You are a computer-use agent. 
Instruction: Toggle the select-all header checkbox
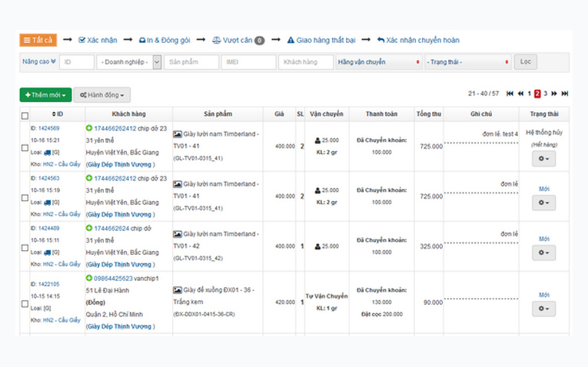[x=25, y=116]
